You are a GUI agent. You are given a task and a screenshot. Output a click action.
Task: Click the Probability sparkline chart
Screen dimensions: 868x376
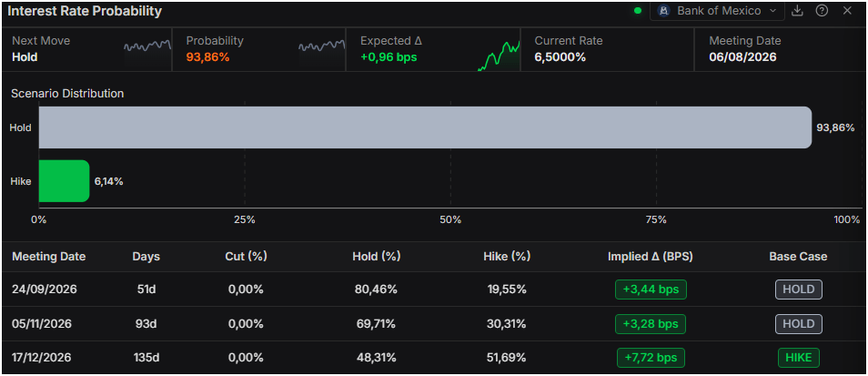[321, 47]
